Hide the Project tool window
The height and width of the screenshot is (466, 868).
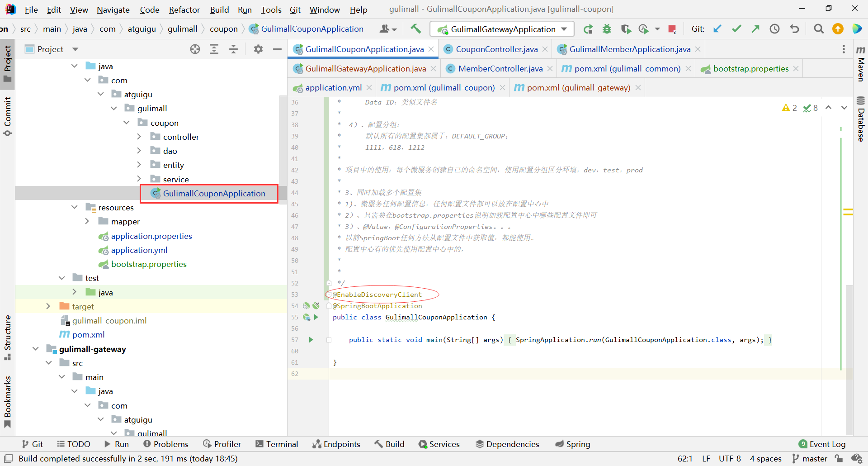[277, 49]
